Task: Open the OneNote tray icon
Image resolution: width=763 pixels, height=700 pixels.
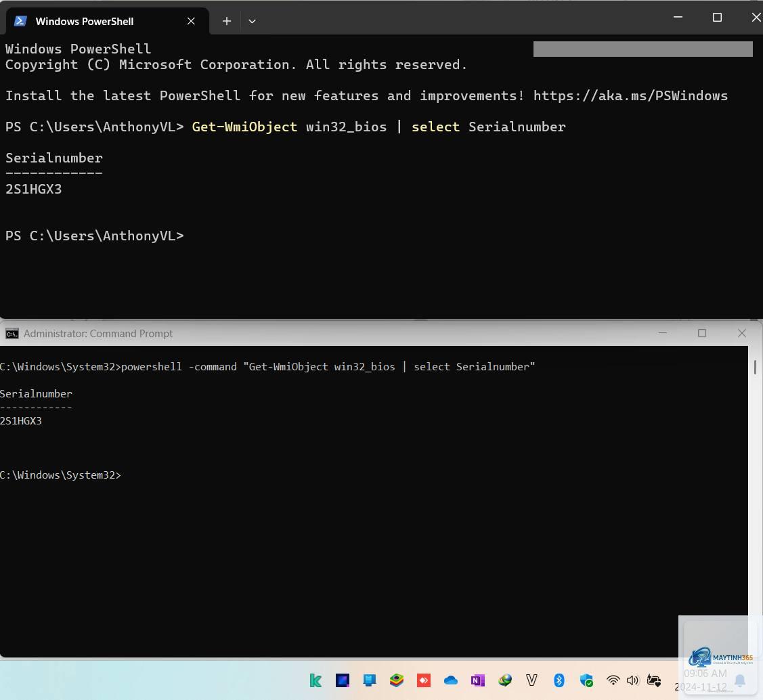Action: coord(478,680)
